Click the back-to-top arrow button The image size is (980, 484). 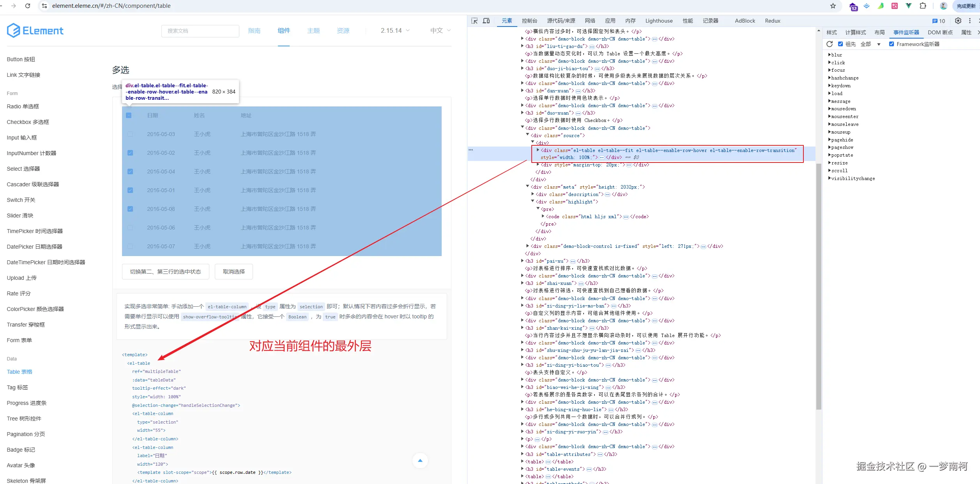(x=420, y=461)
